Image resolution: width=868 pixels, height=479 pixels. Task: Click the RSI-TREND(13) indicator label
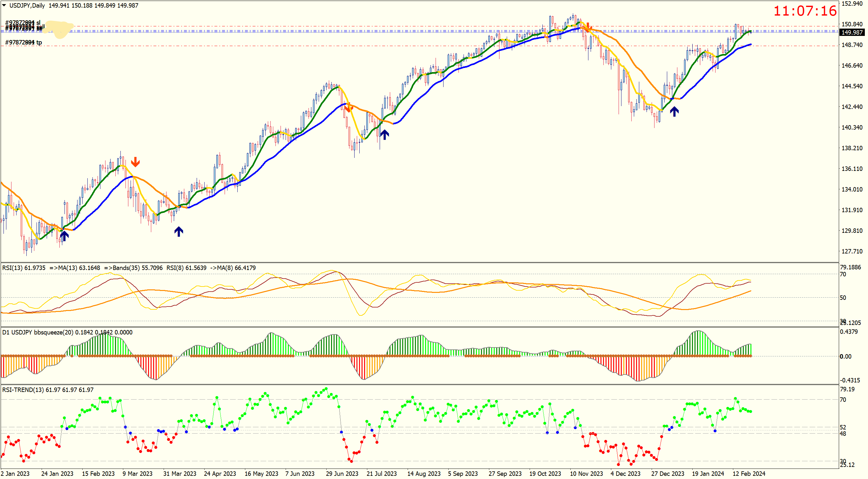click(23, 390)
